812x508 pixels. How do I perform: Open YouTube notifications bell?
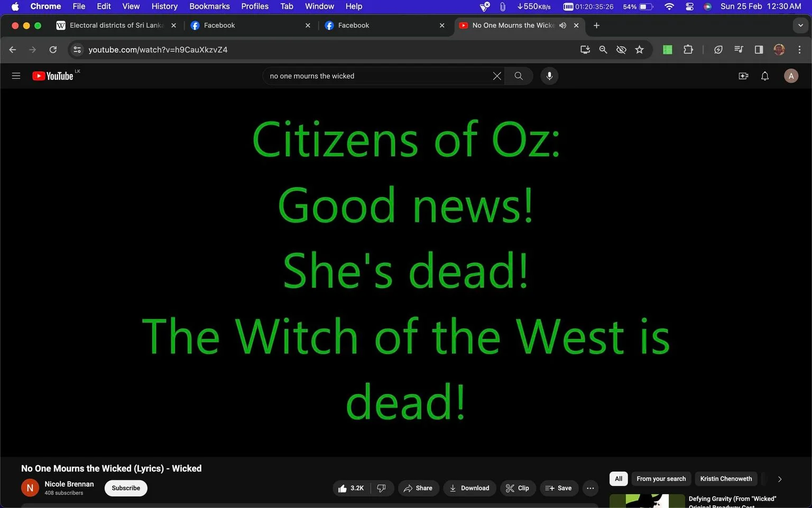[765, 76]
